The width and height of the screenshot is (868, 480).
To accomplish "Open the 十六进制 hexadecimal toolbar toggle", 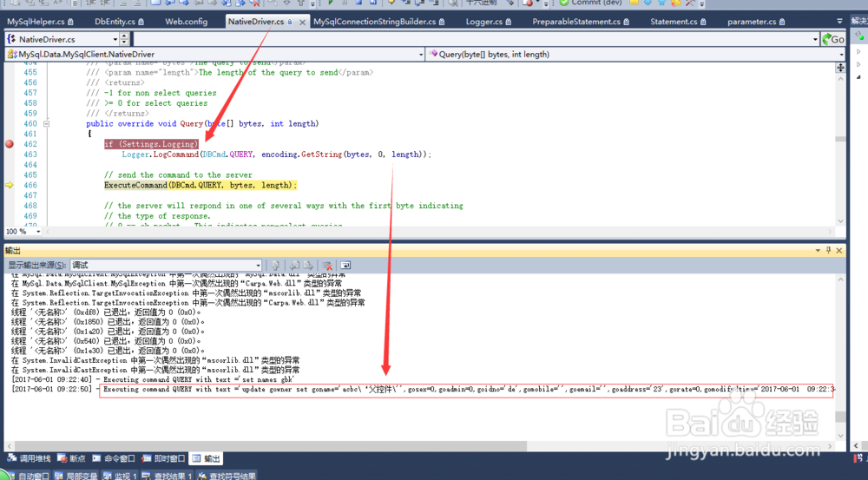I will 481,3.
